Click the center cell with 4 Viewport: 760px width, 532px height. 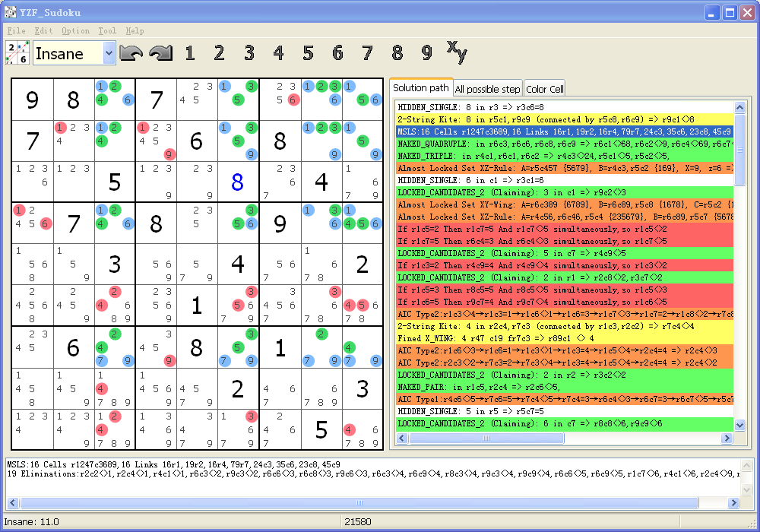point(237,264)
